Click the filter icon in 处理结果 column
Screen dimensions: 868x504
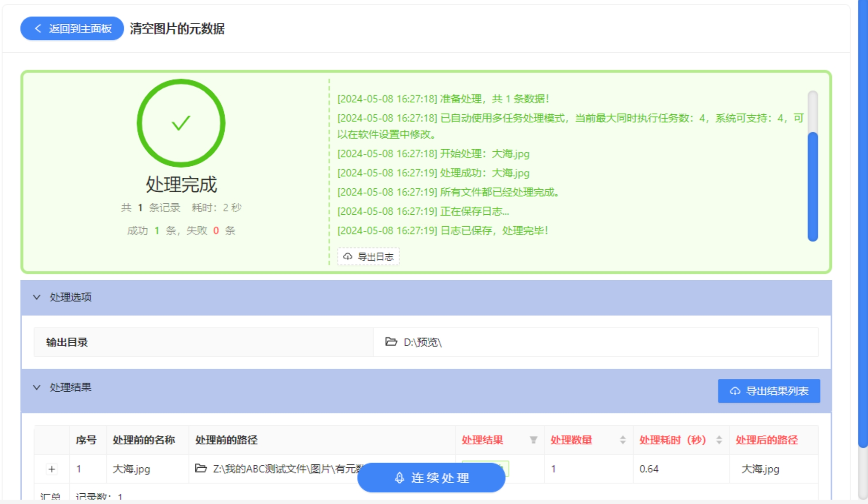pos(533,440)
